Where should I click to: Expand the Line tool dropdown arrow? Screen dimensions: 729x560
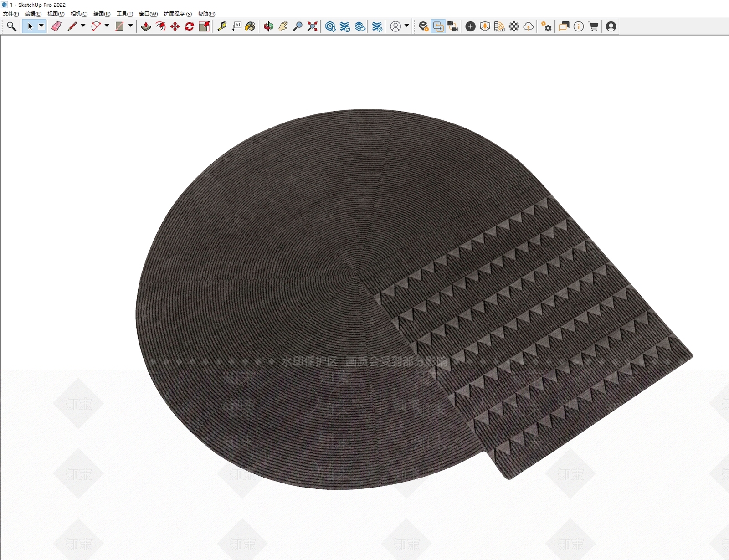pos(83,26)
